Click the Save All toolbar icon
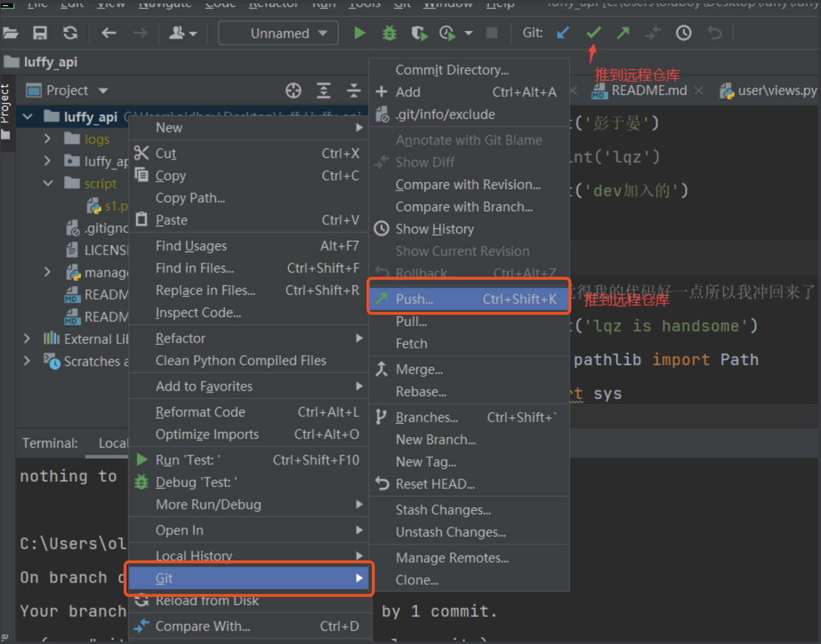Screen dimensions: 821x644 tap(40, 33)
